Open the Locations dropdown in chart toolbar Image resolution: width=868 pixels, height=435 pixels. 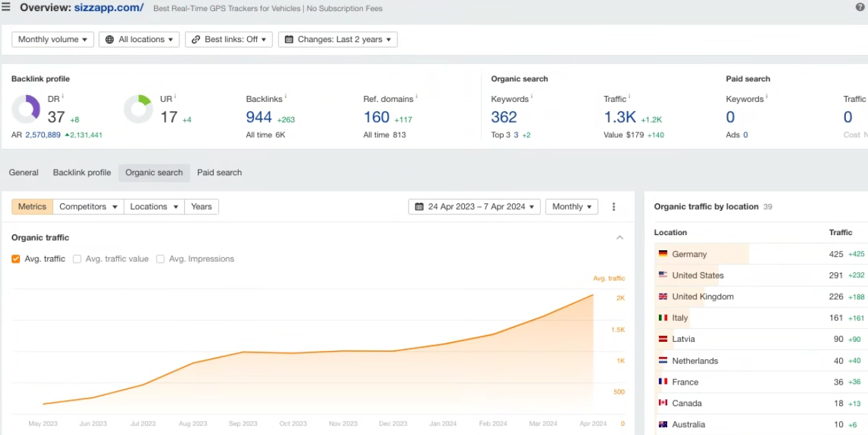[x=154, y=207]
